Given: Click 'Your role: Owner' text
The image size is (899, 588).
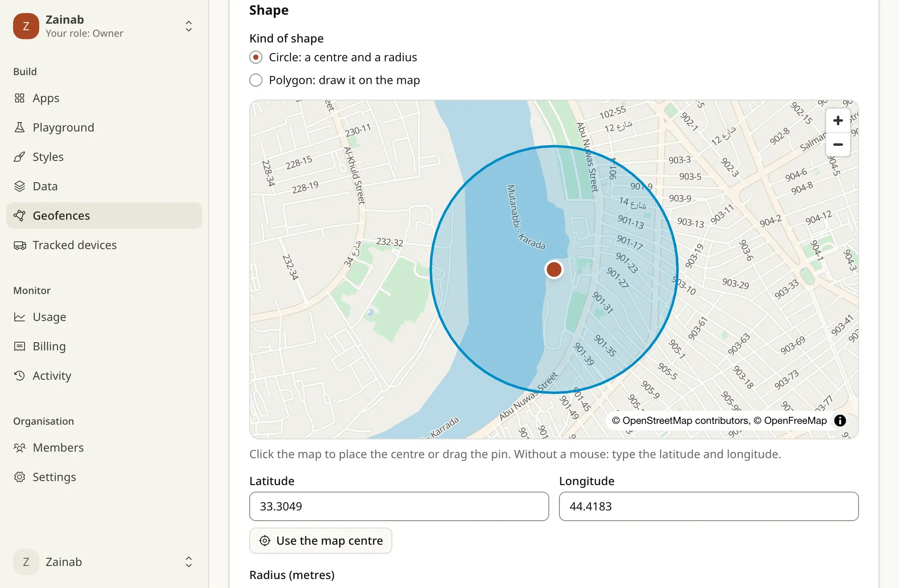Looking at the screenshot, I should (x=84, y=33).
